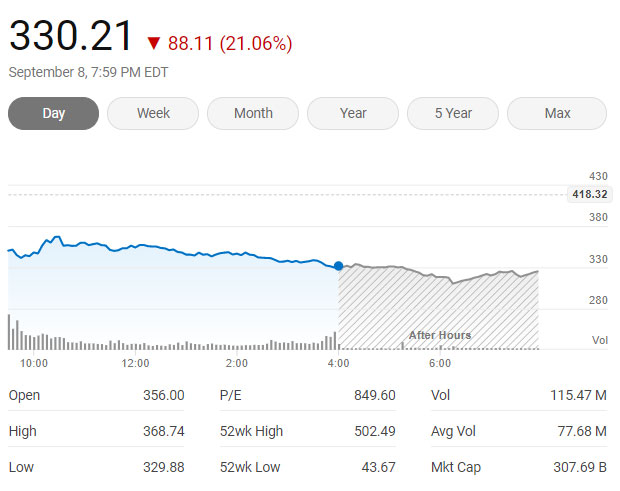Viewport: 620px width, 491px height.
Task: Select the Day range tab
Action: tap(53, 113)
